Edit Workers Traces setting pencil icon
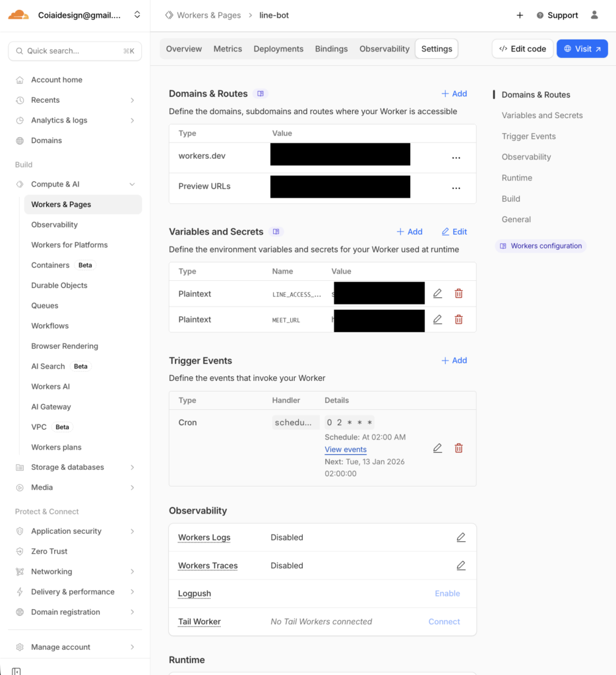The height and width of the screenshot is (675, 616). tap(461, 566)
